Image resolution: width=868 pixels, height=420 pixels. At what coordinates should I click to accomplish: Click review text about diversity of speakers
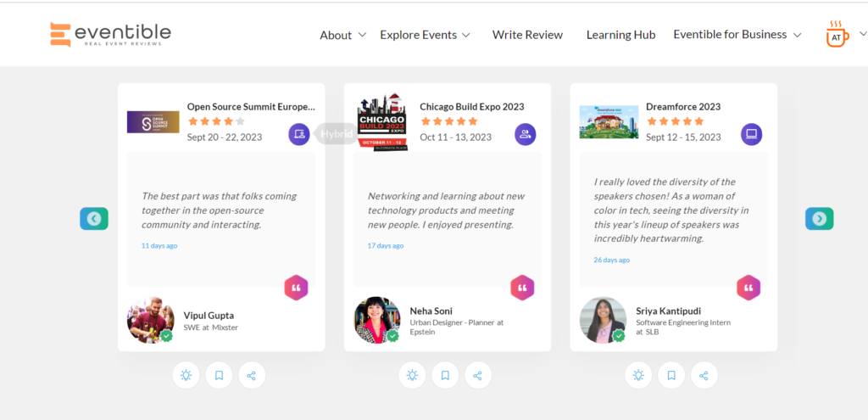[x=671, y=210]
